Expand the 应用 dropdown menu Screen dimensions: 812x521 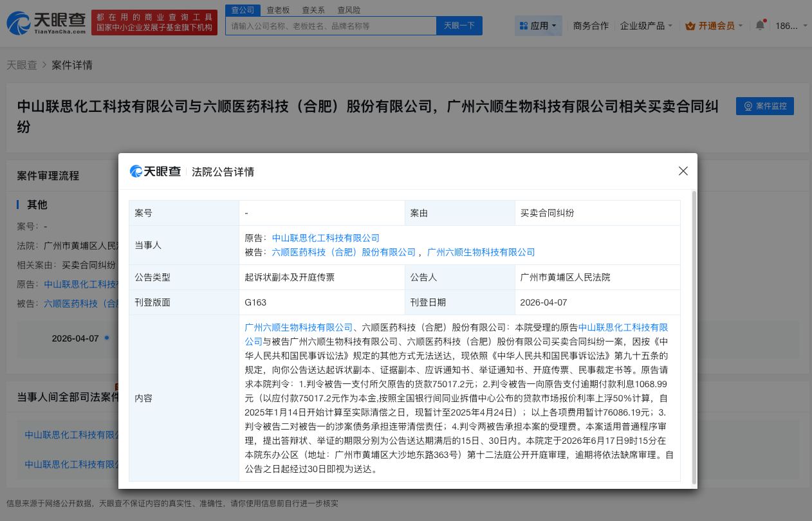coord(539,26)
